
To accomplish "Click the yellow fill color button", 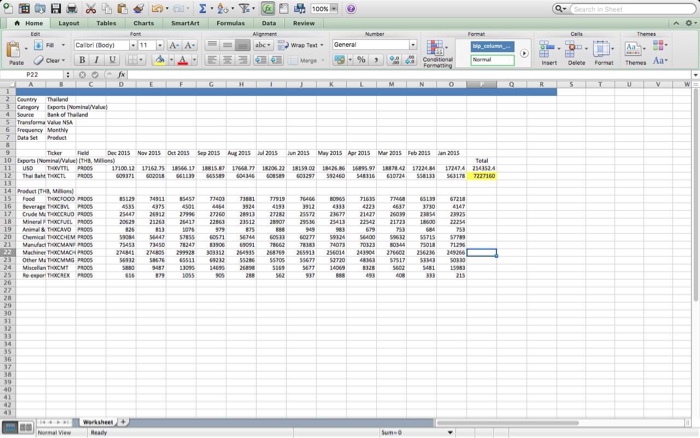I will coord(159,61).
